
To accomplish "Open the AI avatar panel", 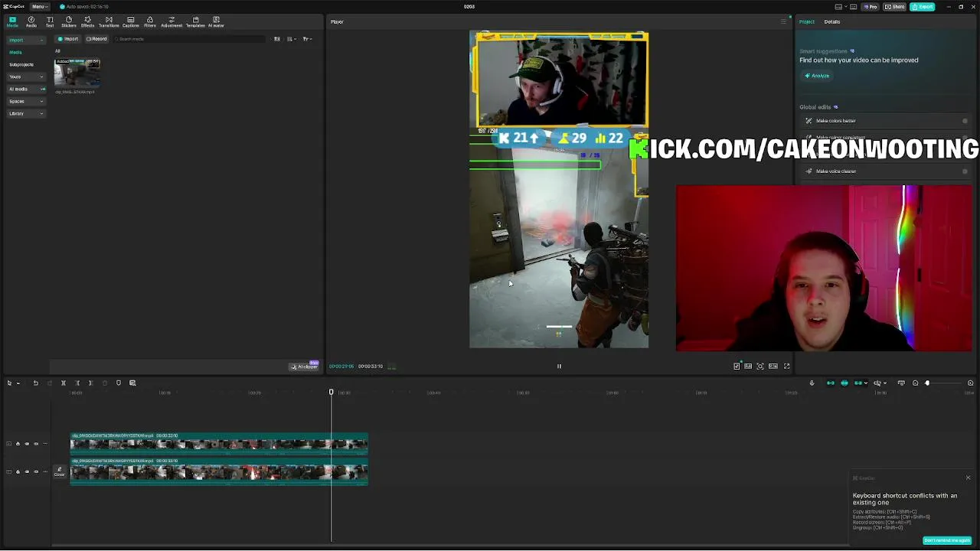I will pyautogui.click(x=216, y=21).
